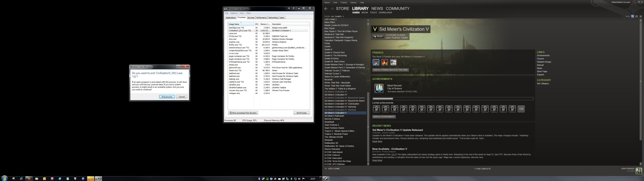
Task: Click the friends avatar next to View Friends
Action: tap(639, 171)
